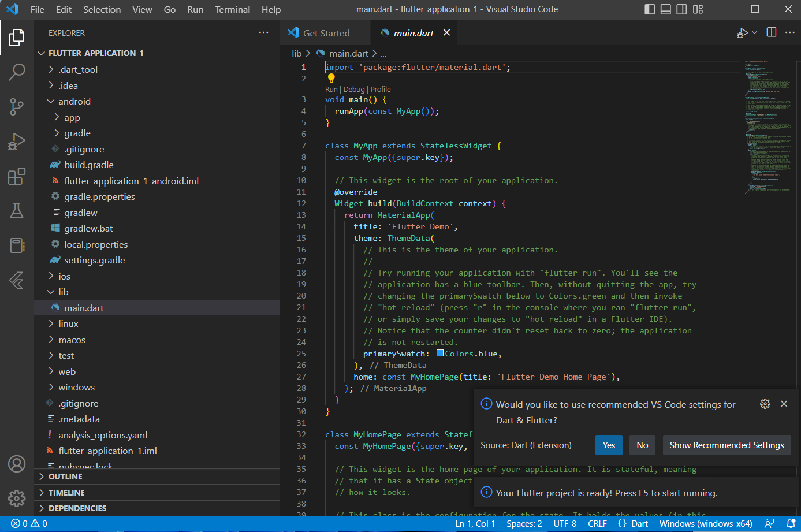
Task: Expand the TIMELINE section
Action: (157, 493)
